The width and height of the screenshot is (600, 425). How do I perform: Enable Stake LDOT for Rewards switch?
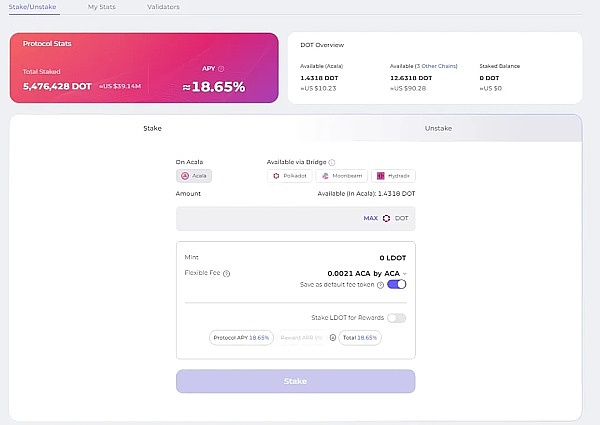[396, 318]
